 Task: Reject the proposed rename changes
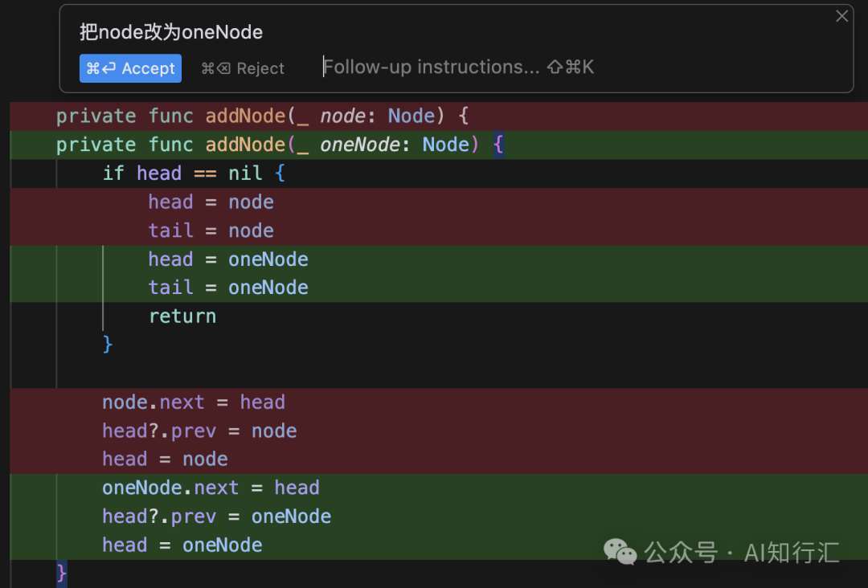click(x=243, y=68)
